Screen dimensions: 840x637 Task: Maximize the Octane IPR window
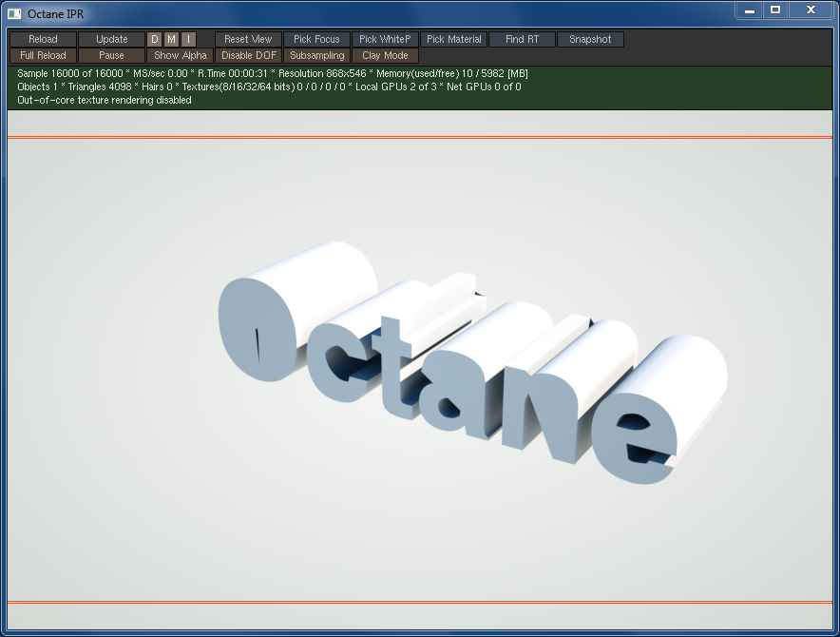point(775,10)
